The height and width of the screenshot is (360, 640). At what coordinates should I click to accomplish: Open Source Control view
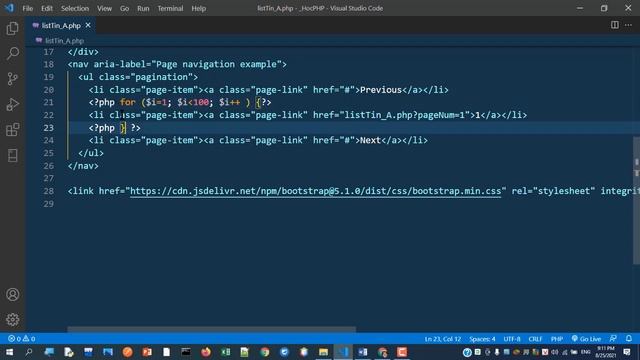[13, 79]
